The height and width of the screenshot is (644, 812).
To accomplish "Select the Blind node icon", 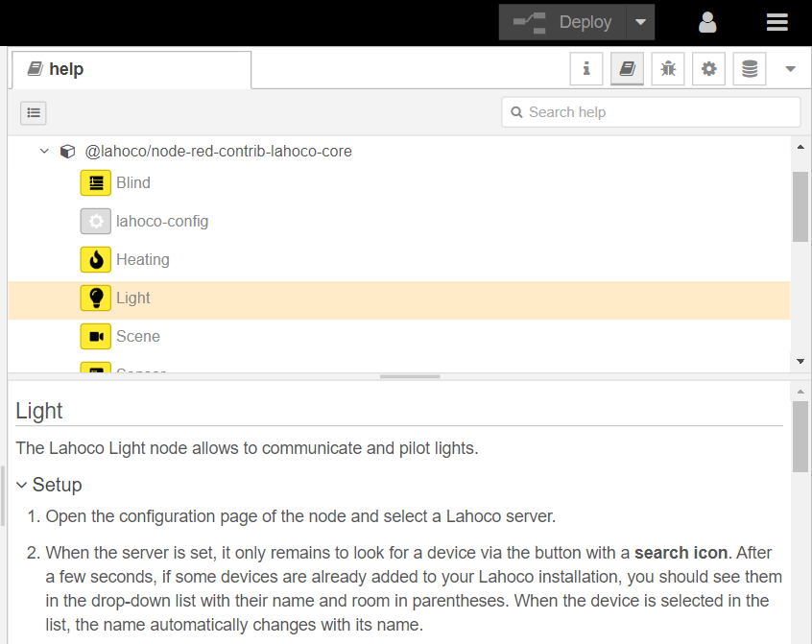I will [x=96, y=182].
